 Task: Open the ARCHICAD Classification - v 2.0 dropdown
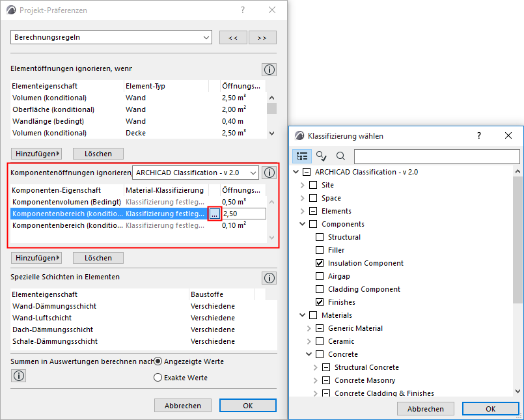pos(195,173)
